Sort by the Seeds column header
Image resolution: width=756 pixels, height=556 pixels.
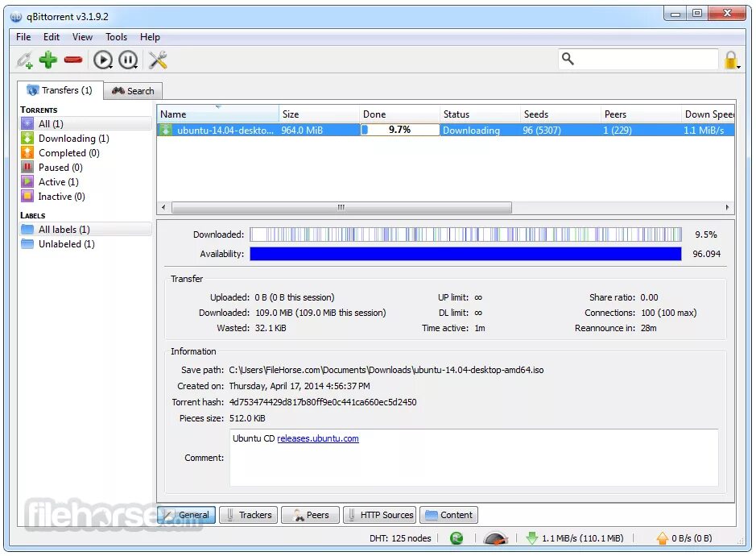point(560,114)
